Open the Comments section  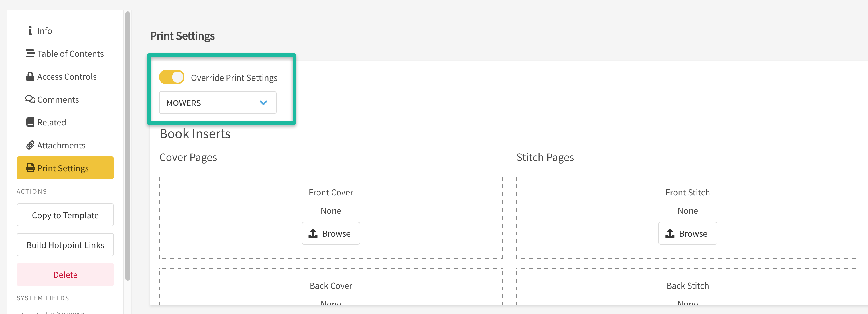58,99
